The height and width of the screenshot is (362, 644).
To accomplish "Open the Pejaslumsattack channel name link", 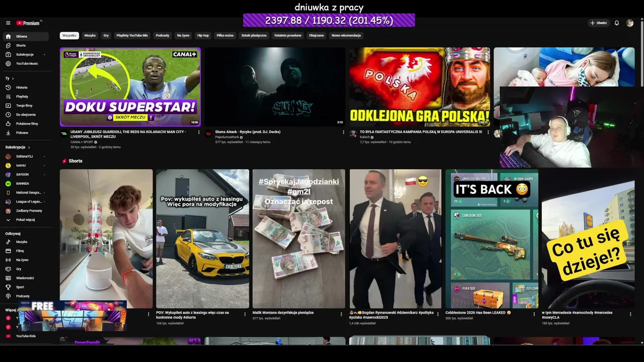I will tap(227, 137).
